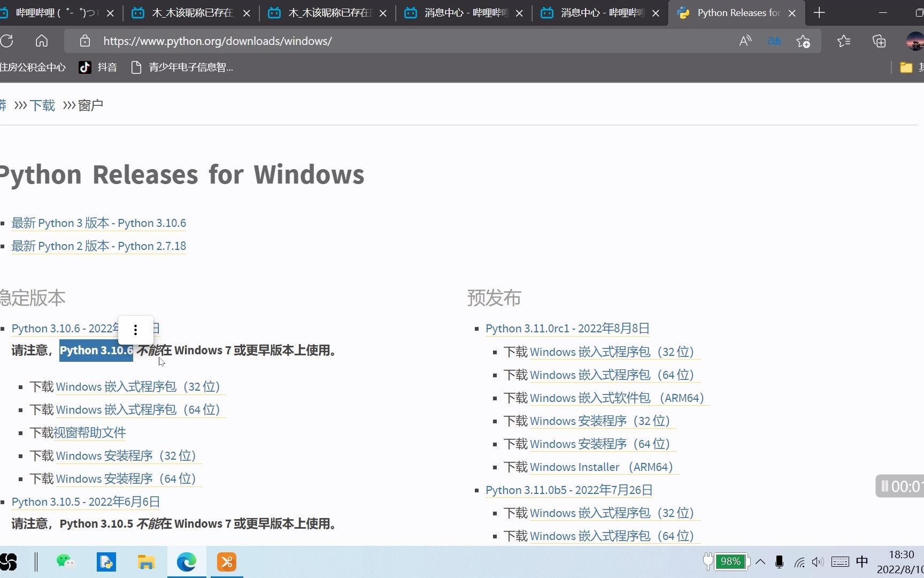Open the Python 3.11.0rc1 release link

566,328
